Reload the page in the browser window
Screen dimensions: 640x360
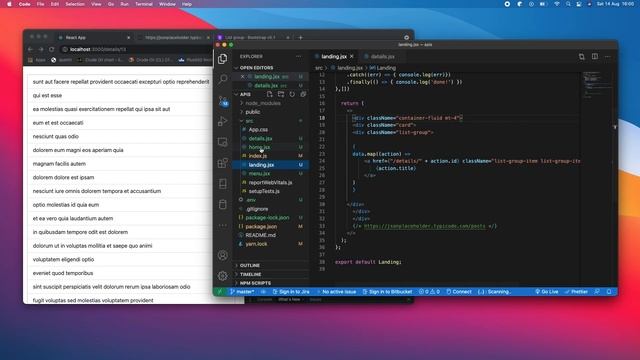(x=51, y=49)
